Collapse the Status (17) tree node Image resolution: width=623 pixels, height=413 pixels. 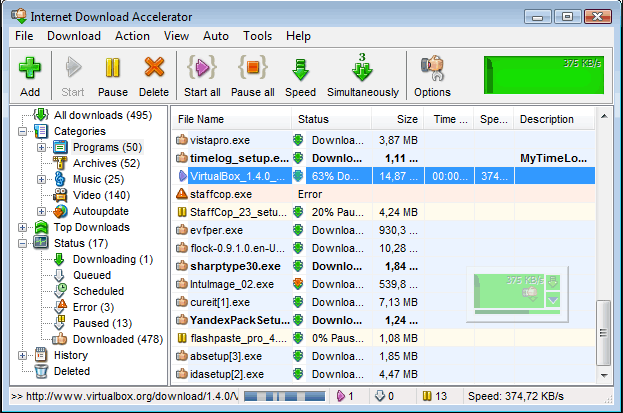coord(23,243)
